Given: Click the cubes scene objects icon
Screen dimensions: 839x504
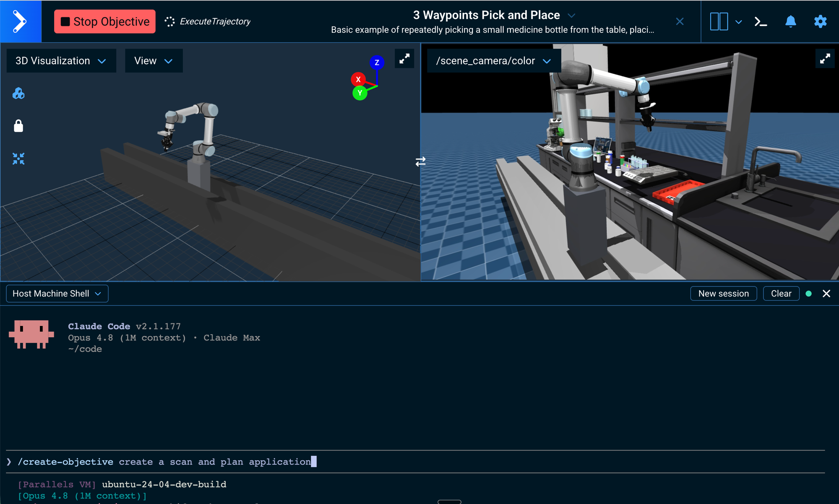Looking at the screenshot, I should (18, 93).
